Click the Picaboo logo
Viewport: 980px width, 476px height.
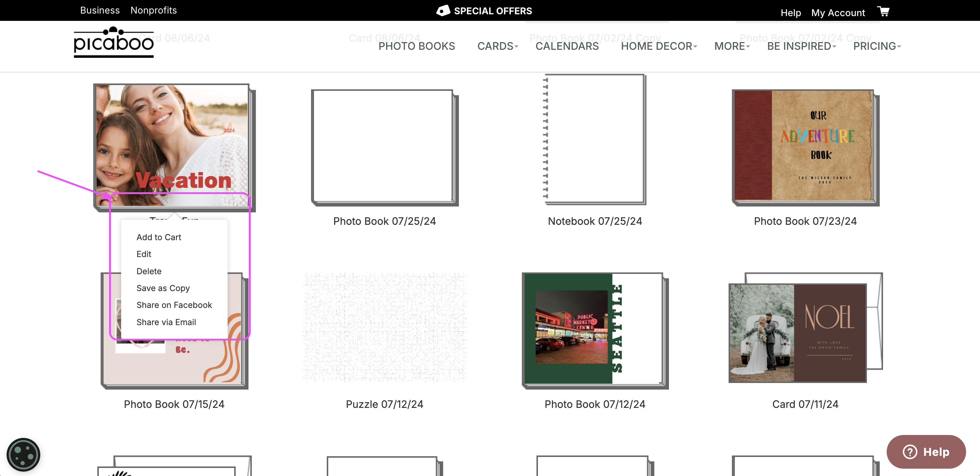click(114, 42)
